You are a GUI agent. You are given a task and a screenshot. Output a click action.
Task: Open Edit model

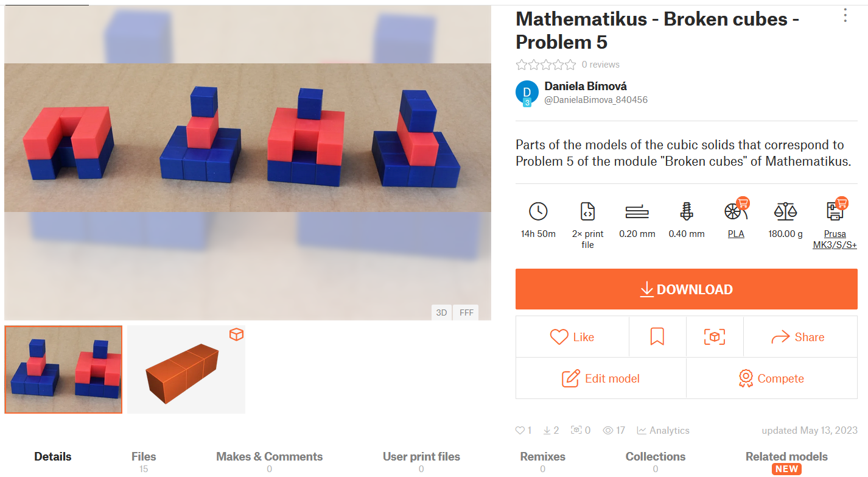pyautogui.click(x=601, y=378)
